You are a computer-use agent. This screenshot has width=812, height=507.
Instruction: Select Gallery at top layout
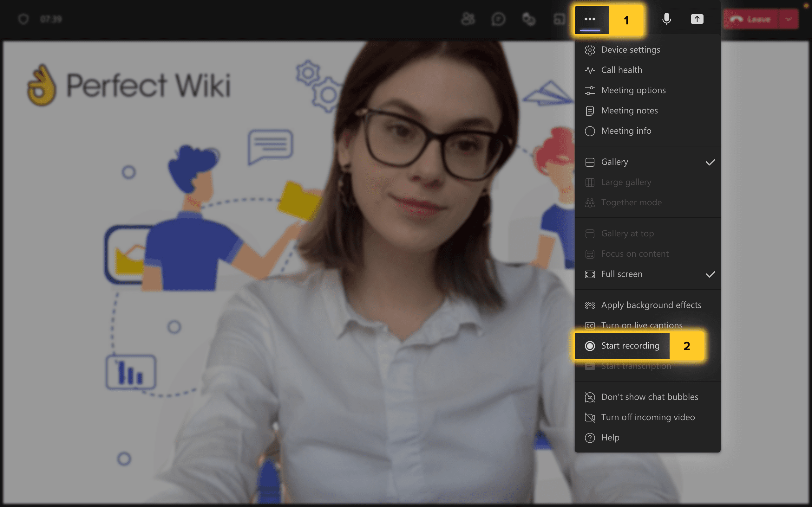click(628, 233)
